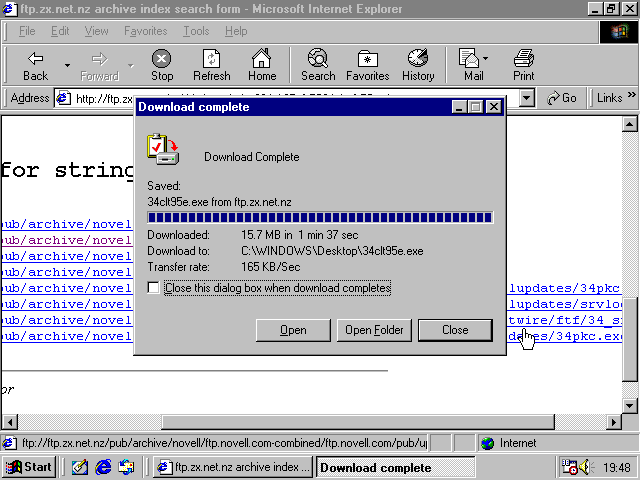Print the page with the Print icon

pyautogui.click(x=524, y=58)
